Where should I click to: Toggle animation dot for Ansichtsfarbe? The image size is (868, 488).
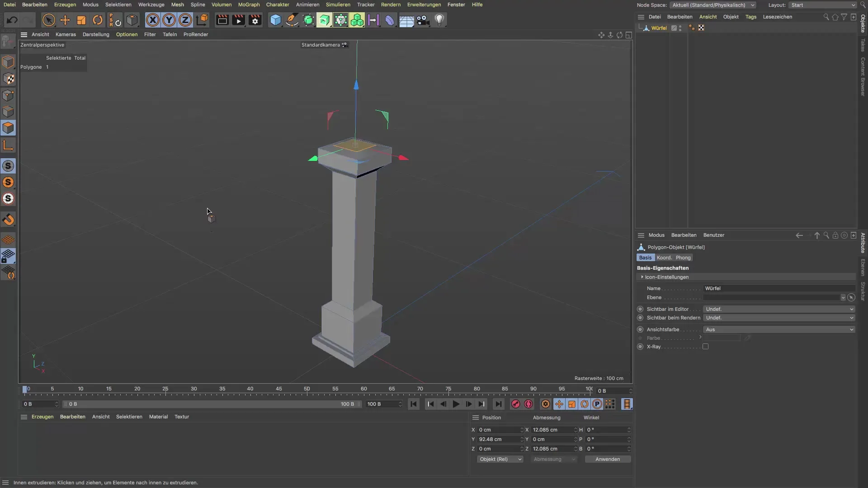click(x=640, y=329)
